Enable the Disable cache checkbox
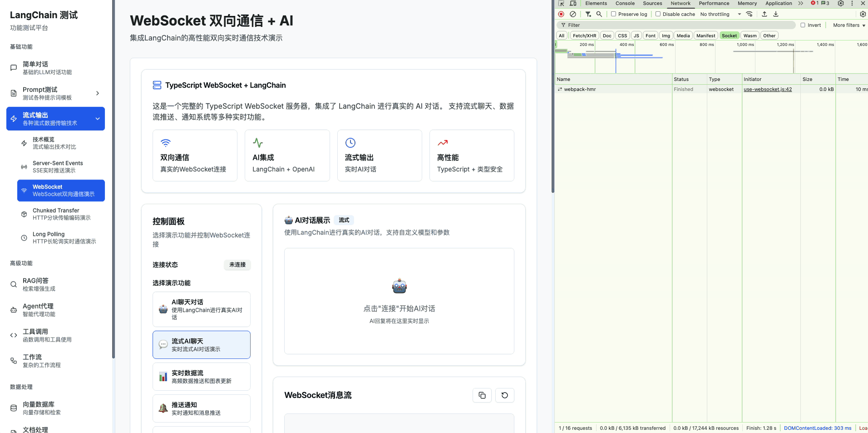 [658, 14]
